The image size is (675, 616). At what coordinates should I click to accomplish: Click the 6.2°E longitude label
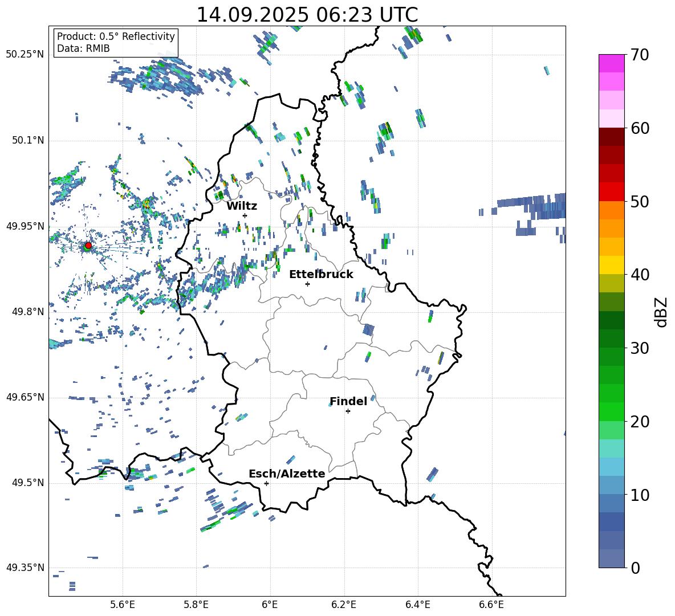click(344, 605)
